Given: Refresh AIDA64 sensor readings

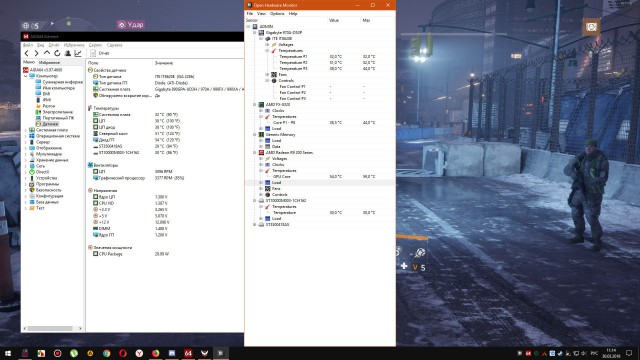Looking at the screenshot, I should point(57,53).
